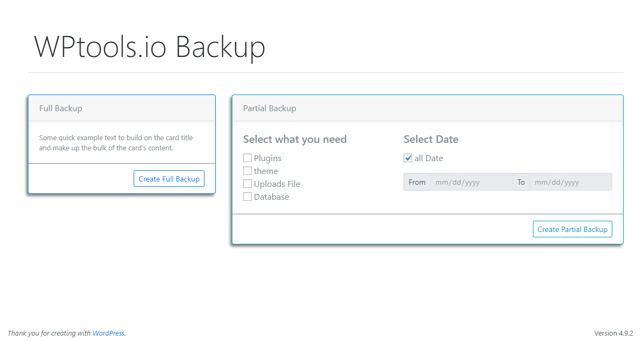Click the Full Backup card description text

tap(116, 143)
